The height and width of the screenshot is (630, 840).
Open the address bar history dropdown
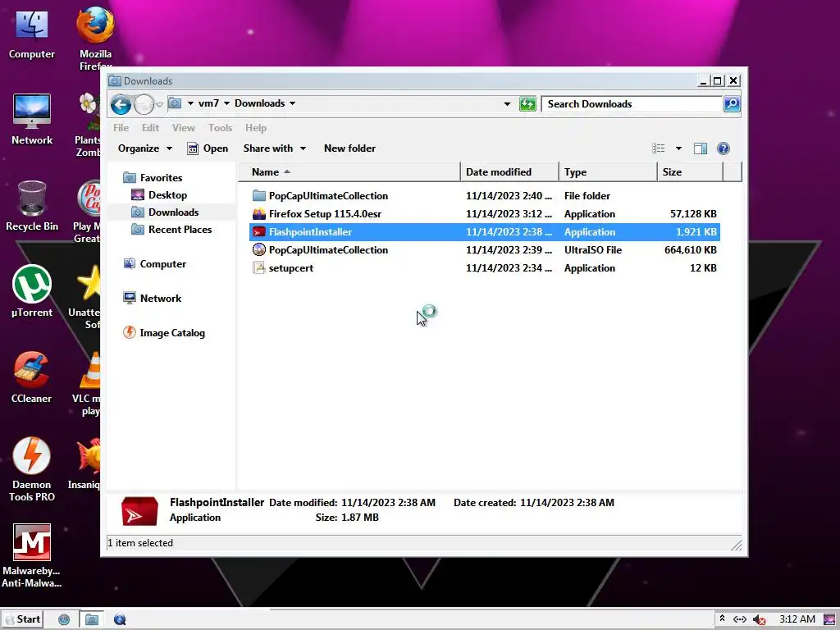point(507,104)
